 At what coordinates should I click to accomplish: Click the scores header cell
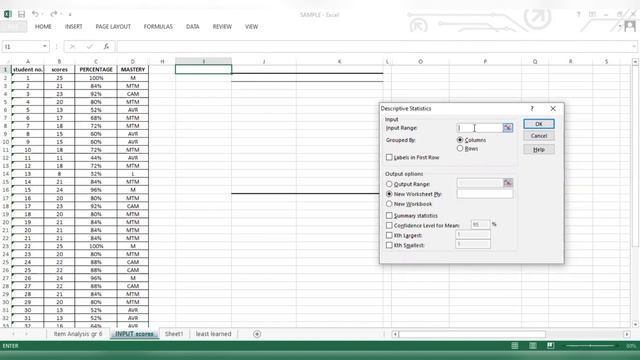click(x=60, y=69)
